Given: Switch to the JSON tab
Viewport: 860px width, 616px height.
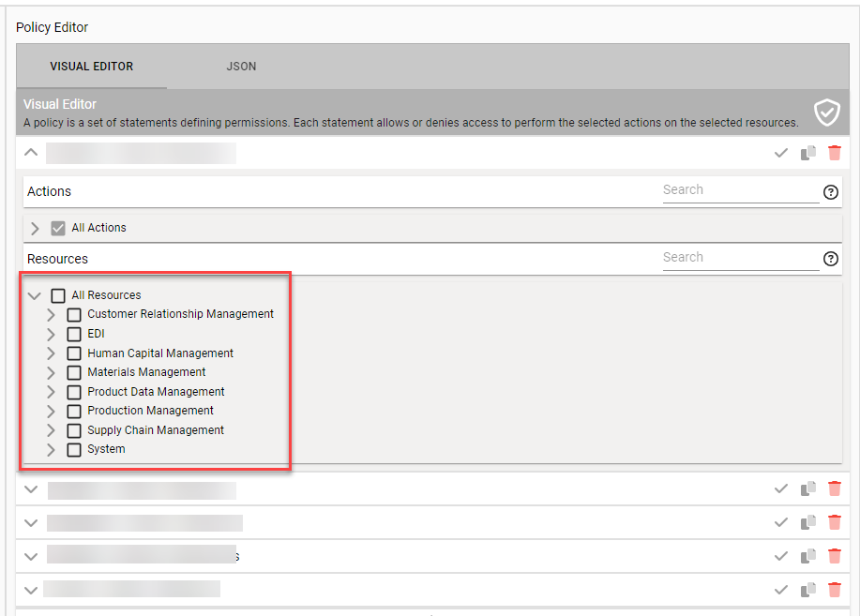Looking at the screenshot, I should (x=241, y=67).
